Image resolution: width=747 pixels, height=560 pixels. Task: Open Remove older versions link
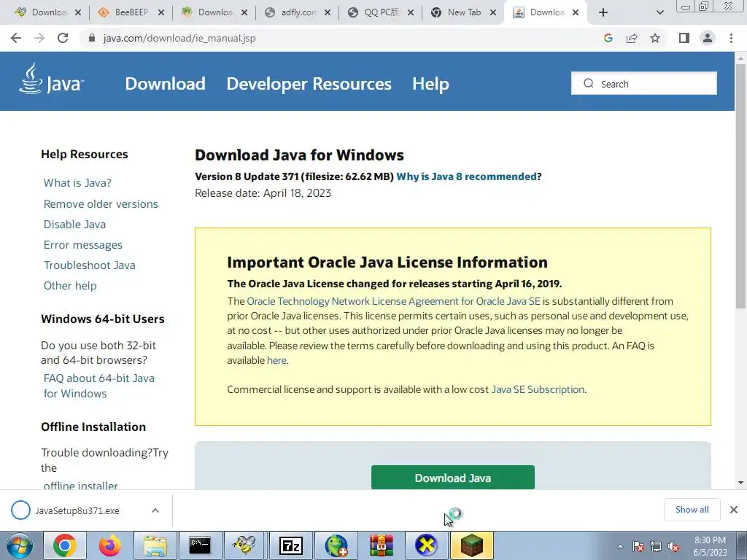pos(101,204)
